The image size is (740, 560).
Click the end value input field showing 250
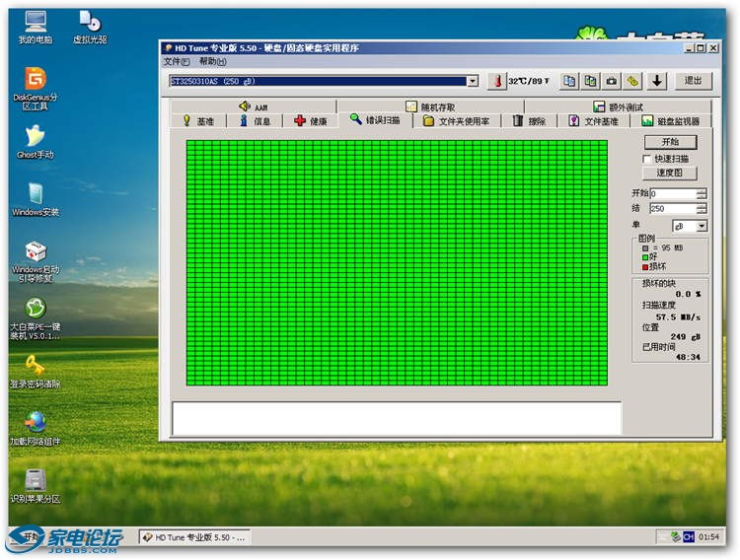coord(671,209)
